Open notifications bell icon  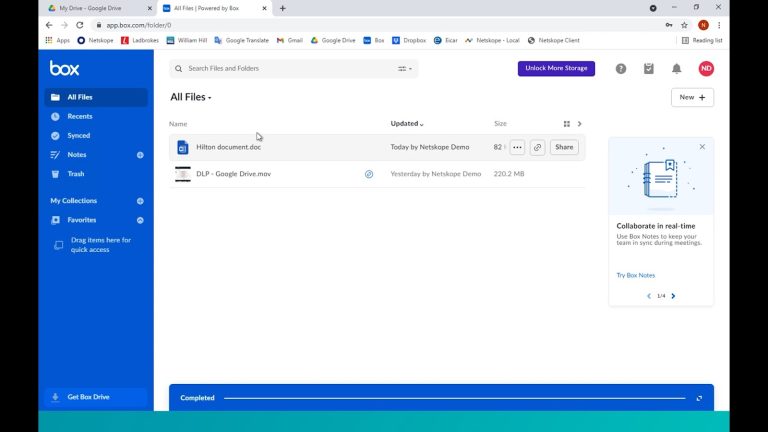[676, 69]
